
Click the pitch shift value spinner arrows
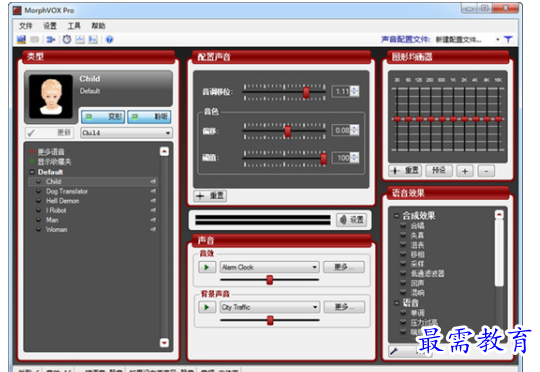[x=355, y=91]
